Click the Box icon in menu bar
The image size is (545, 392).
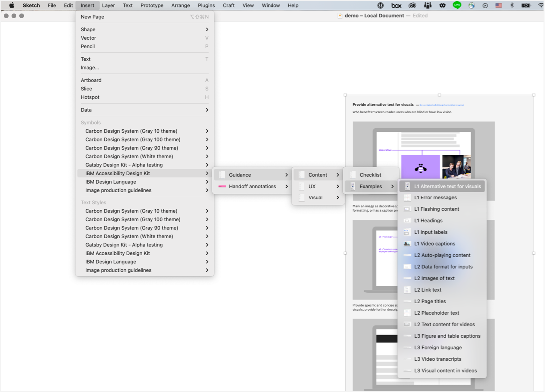tap(396, 5)
